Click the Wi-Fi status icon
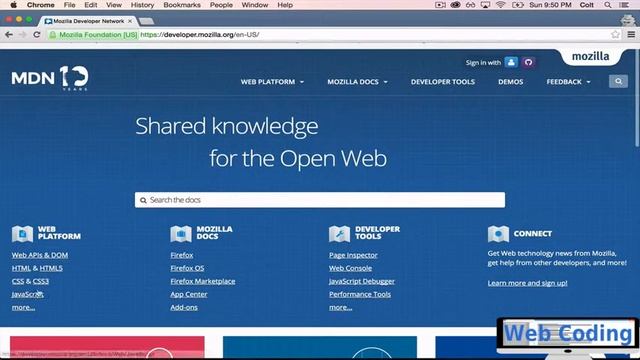 pyautogui.click(x=500, y=5)
